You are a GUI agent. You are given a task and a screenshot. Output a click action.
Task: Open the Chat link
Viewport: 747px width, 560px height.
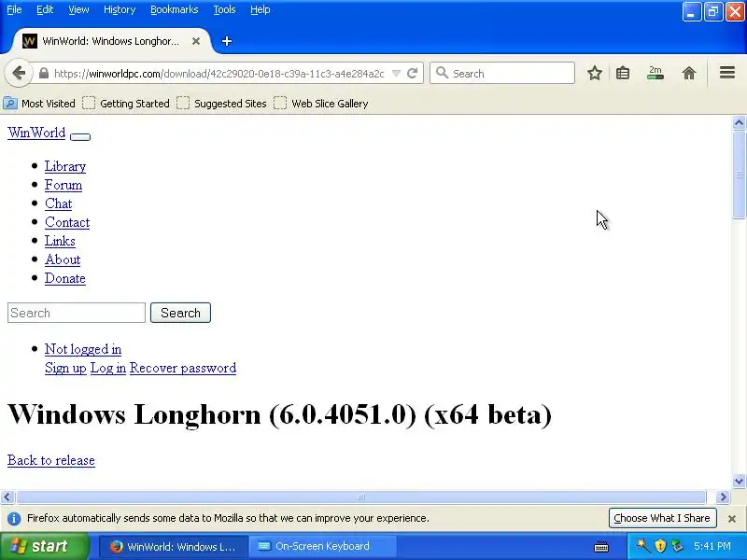pyautogui.click(x=59, y=203)
